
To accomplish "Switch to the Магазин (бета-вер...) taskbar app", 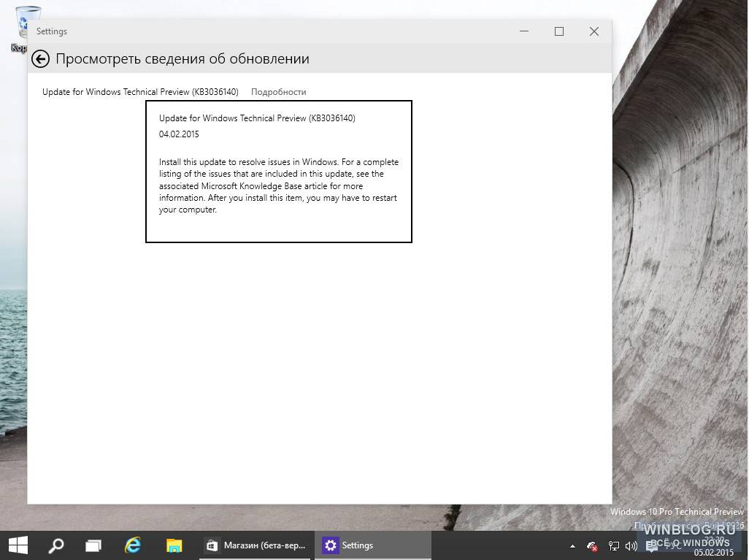I will (x=256, y=545).
